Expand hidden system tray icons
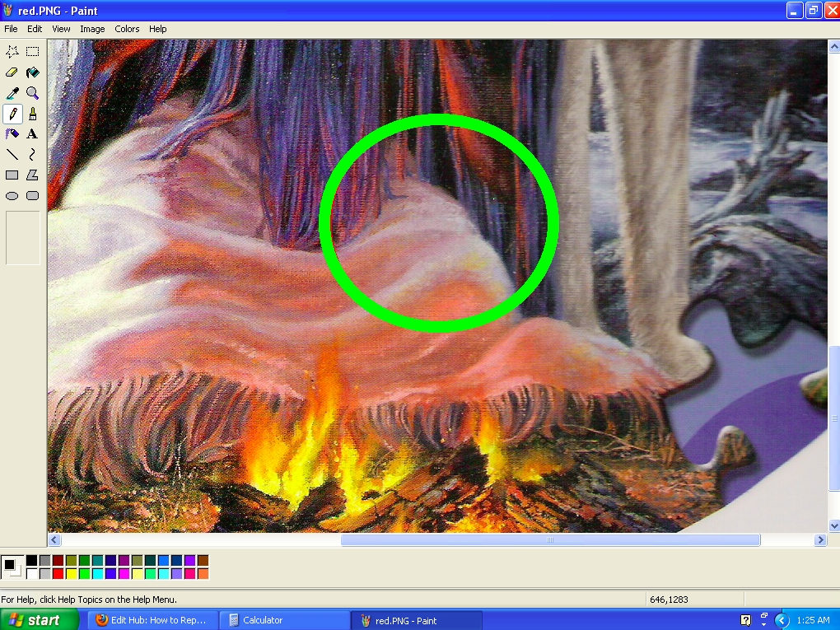 pyautogui.click(x=782, y=620)
